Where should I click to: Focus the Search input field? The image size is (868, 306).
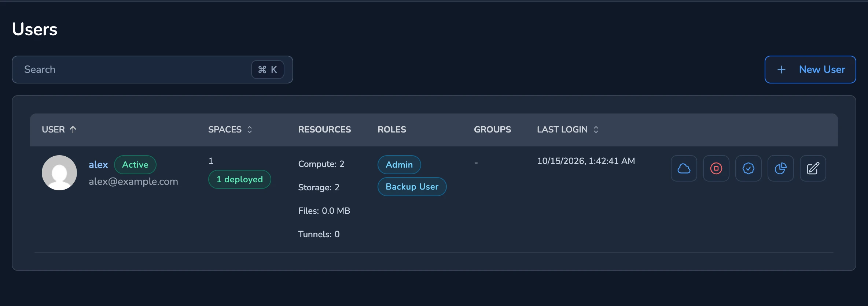click(152, 70)
